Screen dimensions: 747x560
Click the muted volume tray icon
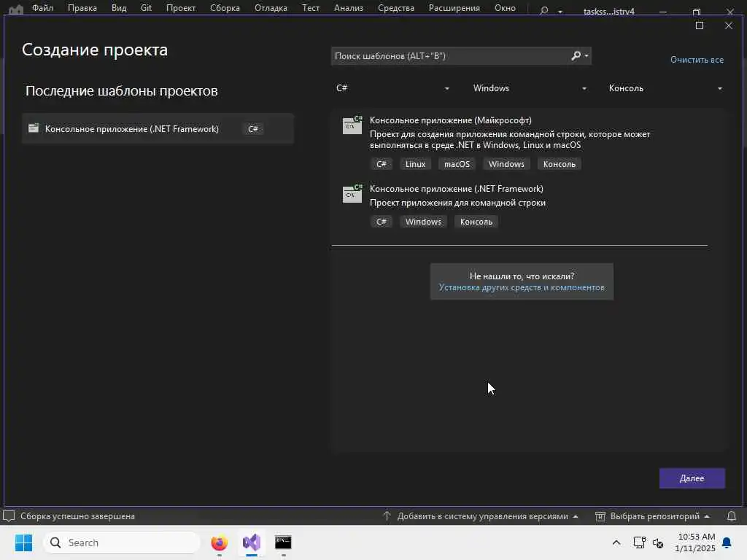(x=658, y=542)
